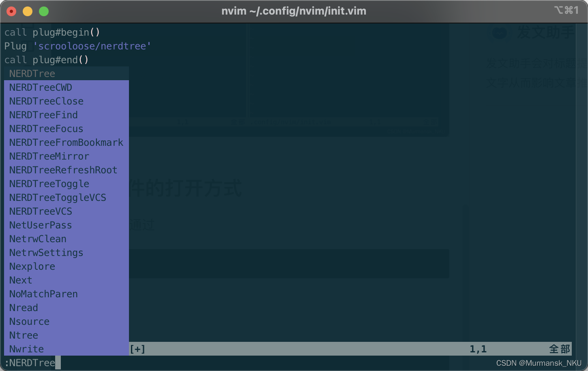Minimize window with yellow button
Screen dimensions: 588x371
click(28, 11)
